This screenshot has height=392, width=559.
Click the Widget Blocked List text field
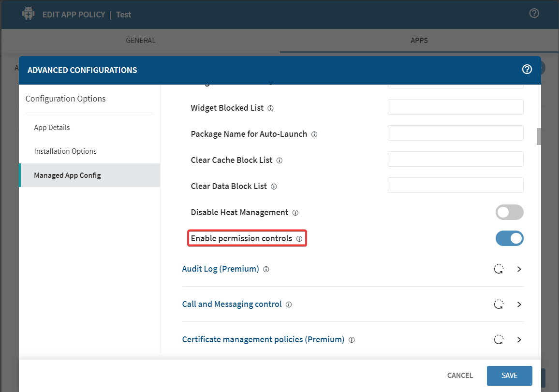pos(456,107)
